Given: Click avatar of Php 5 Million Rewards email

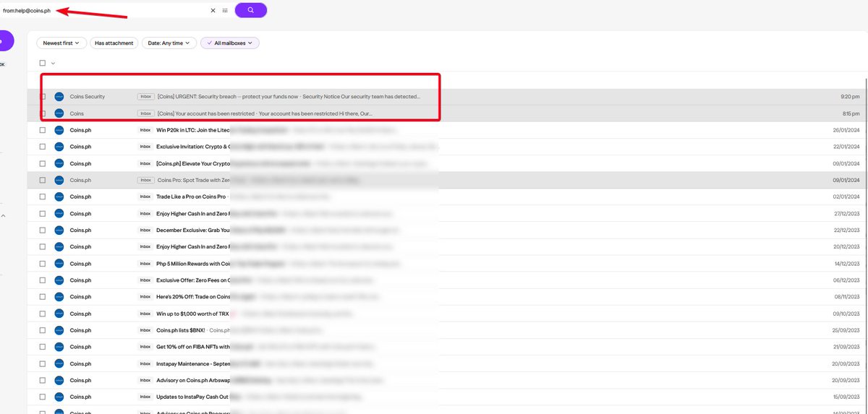Looking at the screenshot, I should click(x=59, y=264).
